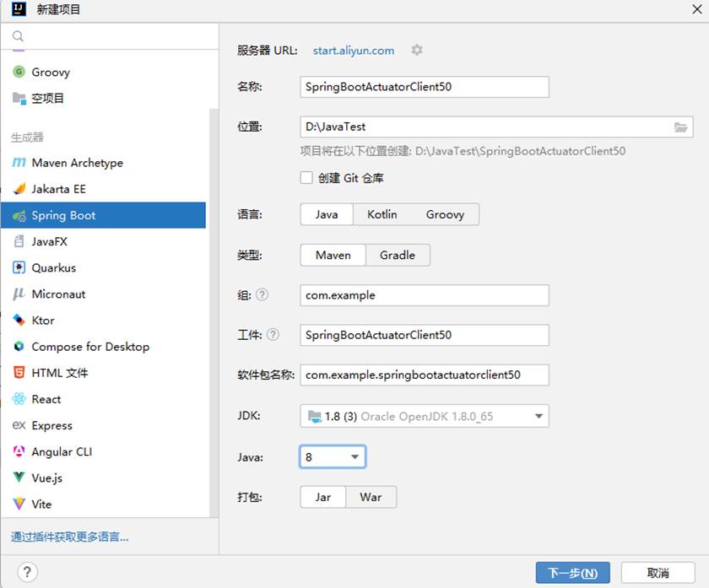Click the Jakarta EE icon
The width and height of the screenshot is (709, 588).
point(19,188)
